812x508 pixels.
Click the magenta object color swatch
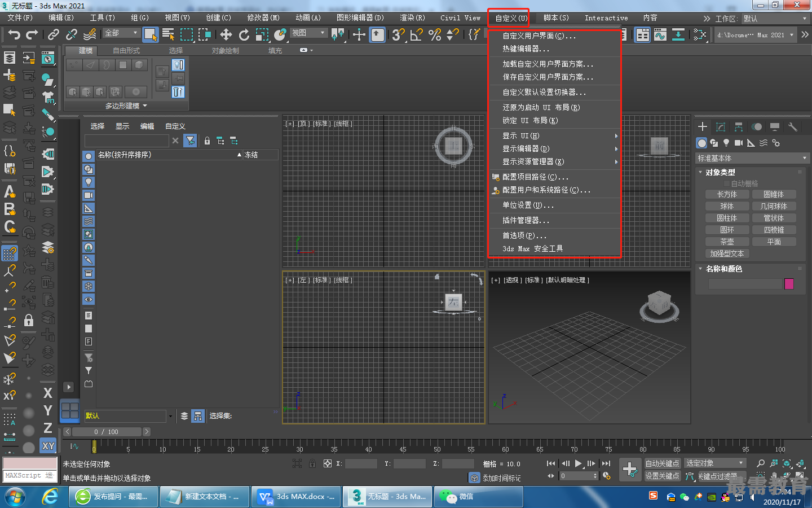789,284
